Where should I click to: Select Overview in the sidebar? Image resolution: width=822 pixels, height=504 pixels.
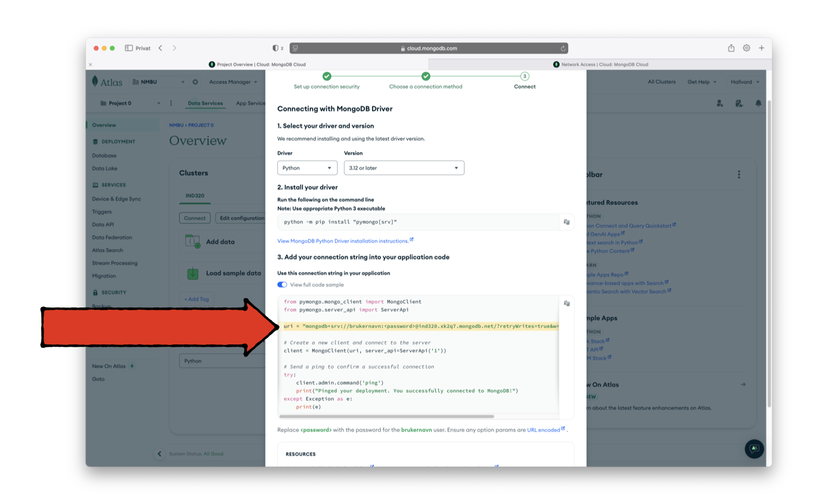[x=104, y=125]
